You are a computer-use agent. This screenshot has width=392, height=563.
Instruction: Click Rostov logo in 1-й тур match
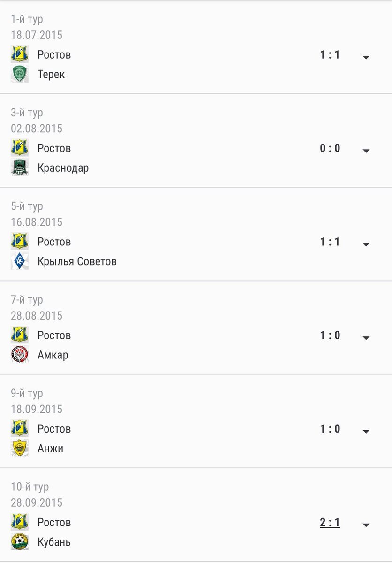(x=20, y=54)
